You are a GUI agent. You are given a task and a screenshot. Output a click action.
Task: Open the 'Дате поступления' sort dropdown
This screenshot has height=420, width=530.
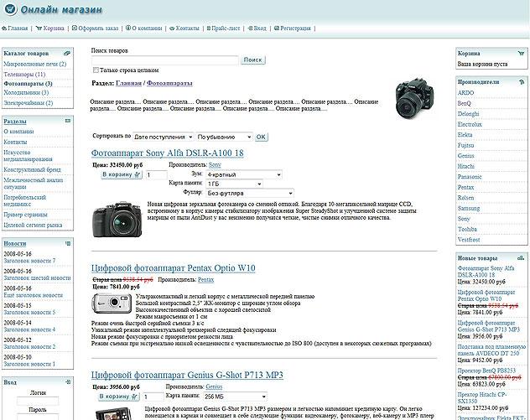tap(164, 137)
